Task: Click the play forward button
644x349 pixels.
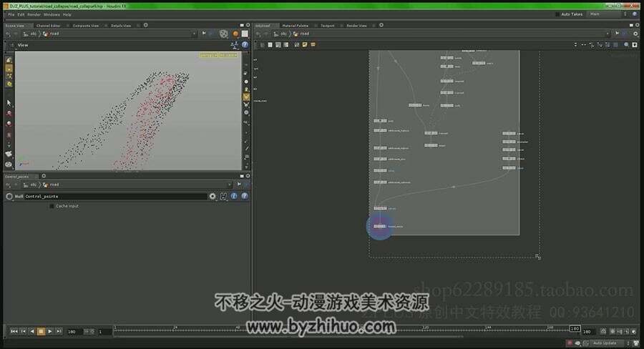Action: tap(49, 331)
